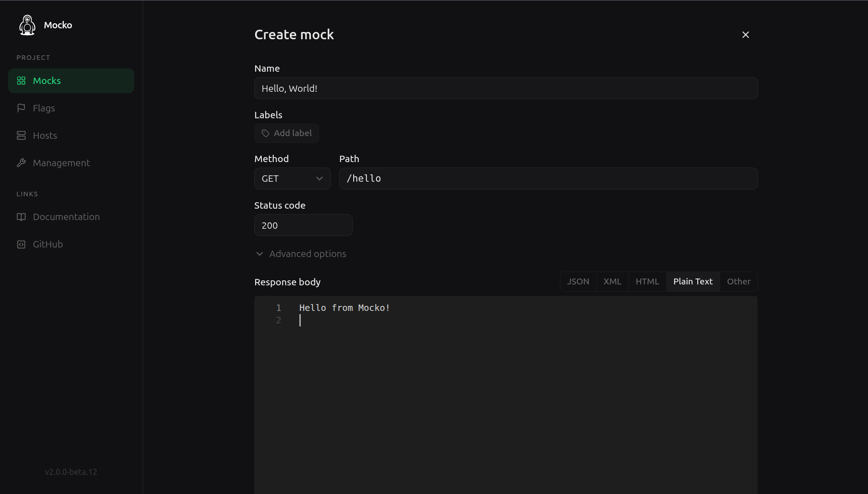Open the Hosts page
868x494 pixels.
coord(71,136)
